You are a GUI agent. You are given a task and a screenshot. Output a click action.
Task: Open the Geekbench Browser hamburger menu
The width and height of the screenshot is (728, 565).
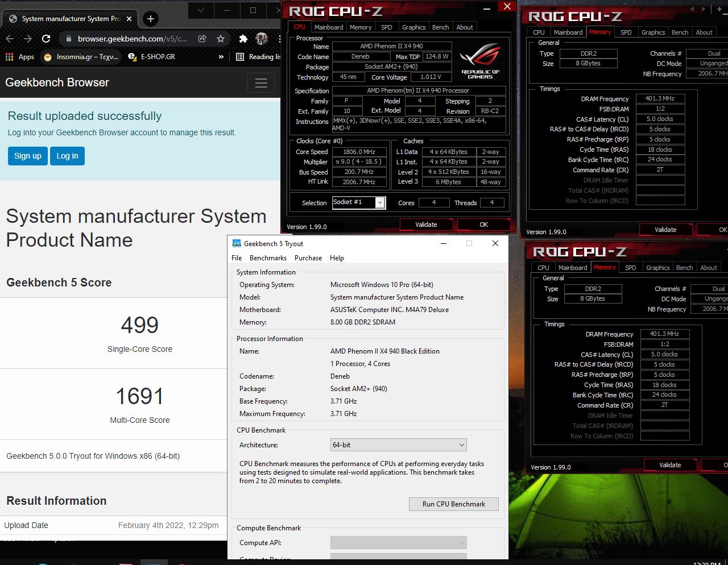coord(261,83)
